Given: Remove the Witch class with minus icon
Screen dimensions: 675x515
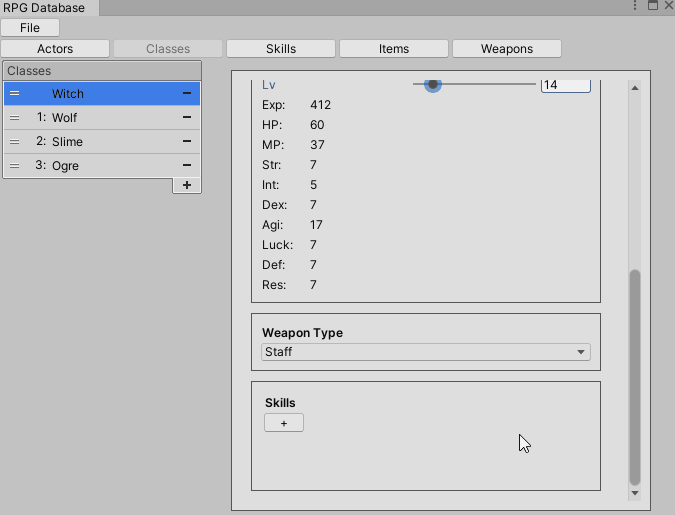Looking at the screenshot, I should [x=187, y=93].
